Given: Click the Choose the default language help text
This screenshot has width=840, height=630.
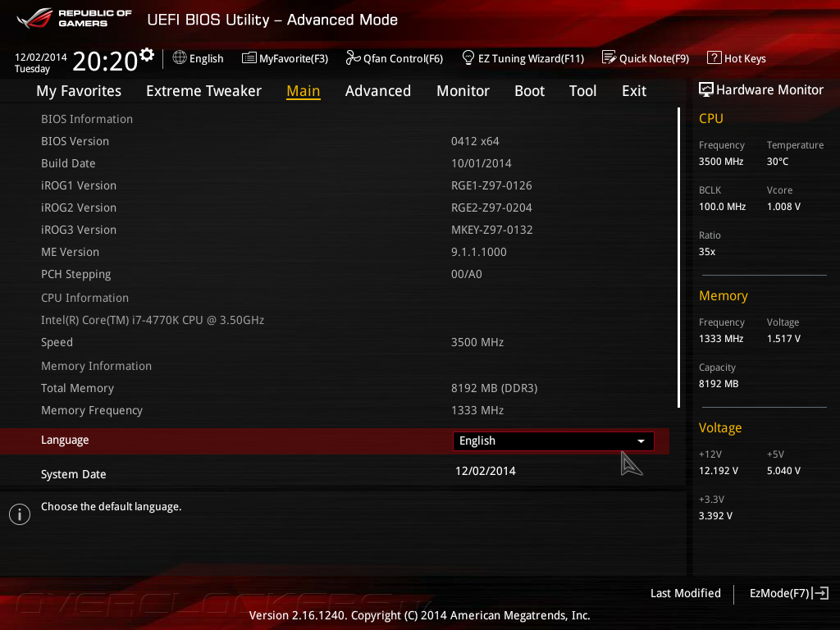Looking at the screenshot, I should [x=111, y=507].
